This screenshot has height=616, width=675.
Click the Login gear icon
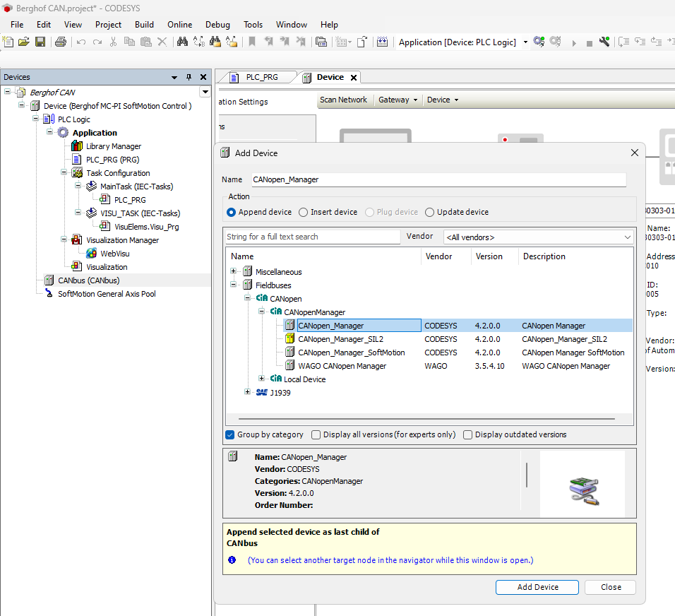tap(539, 42)
